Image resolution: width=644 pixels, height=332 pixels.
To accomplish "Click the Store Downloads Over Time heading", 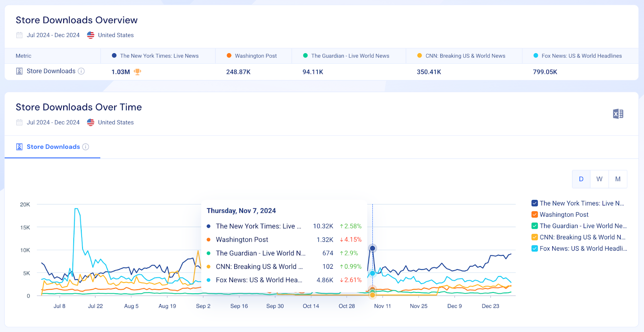I will 79,107.
